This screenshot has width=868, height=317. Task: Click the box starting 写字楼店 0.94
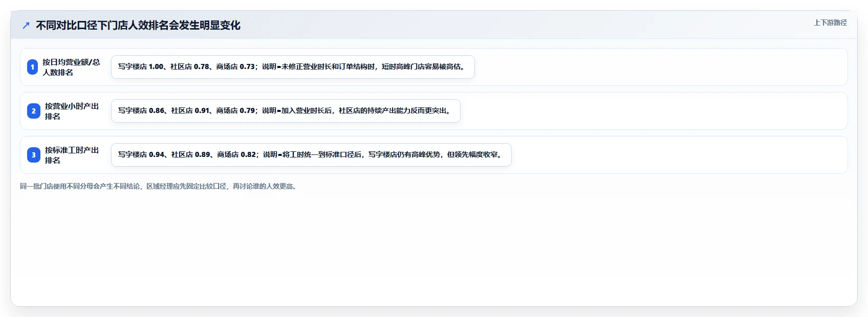pyautogui.click(x=311, y=155)
